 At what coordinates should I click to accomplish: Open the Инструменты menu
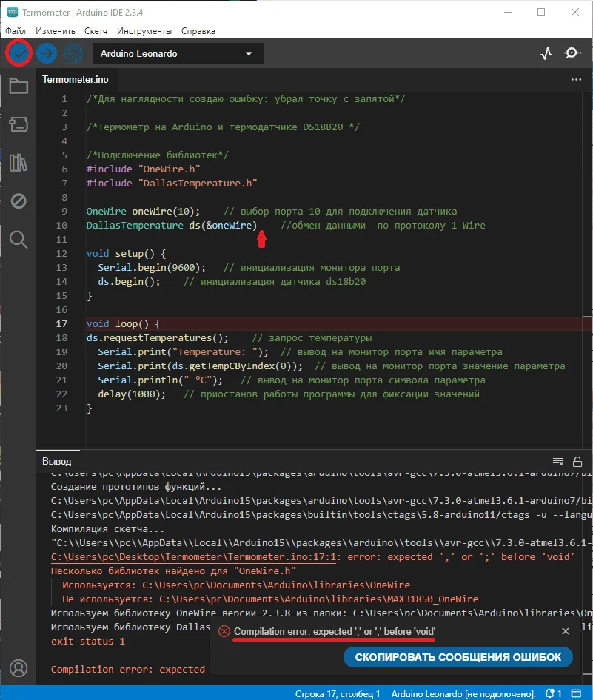(144, 31)
